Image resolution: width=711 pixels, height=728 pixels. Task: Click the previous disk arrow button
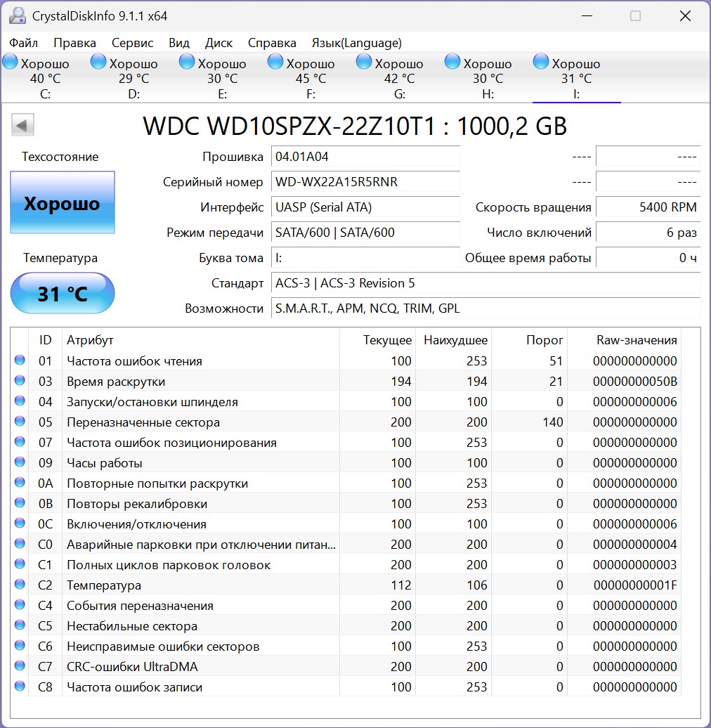(x=22, y=125)
